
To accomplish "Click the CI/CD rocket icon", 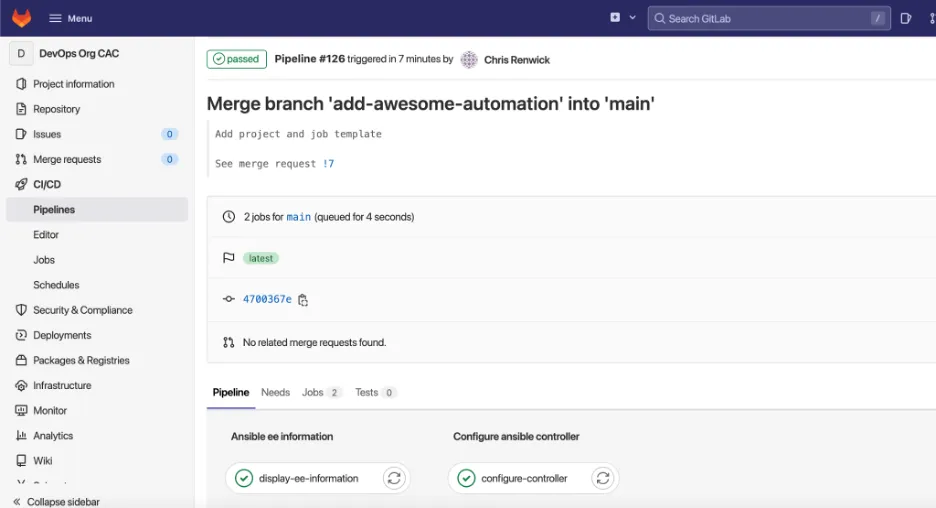I will coord(21,184).
